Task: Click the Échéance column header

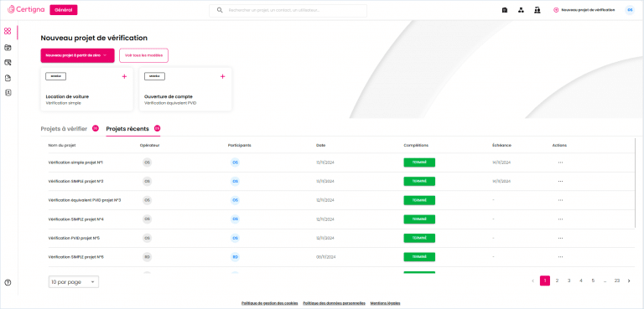Action: [x=501, y=145]
